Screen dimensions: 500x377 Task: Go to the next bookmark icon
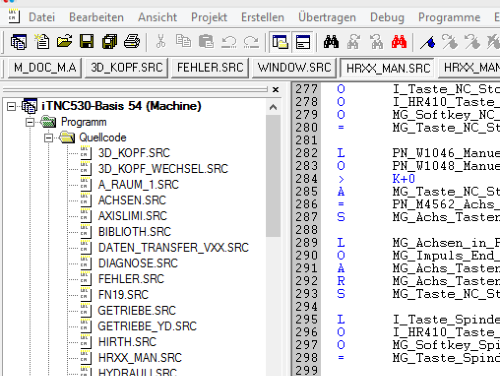[450, 42]
